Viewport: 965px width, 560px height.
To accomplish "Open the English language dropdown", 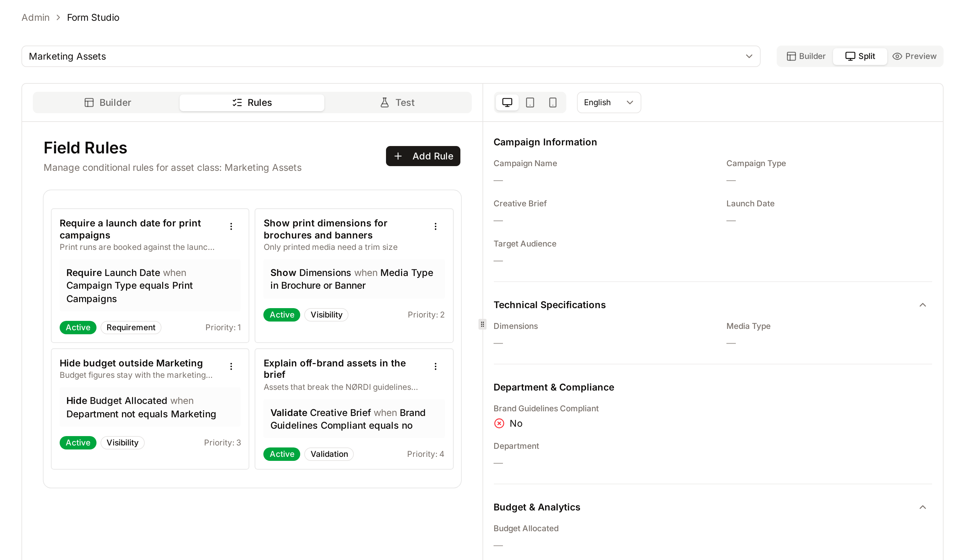I will pos(608,102).
